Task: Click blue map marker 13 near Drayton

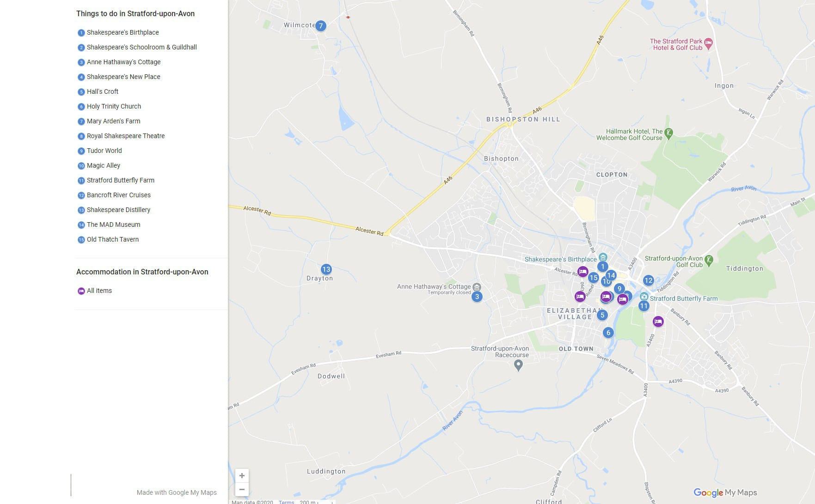Action: pos(326,269)
